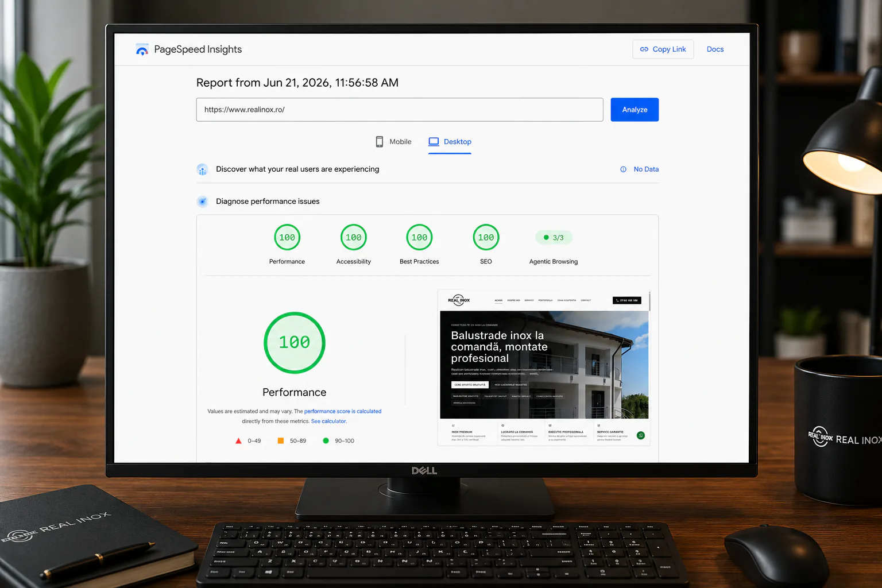The image size is (882, 588).
Task: Click the PageSpeed Insights logo icon
Action: pos(142,50)
